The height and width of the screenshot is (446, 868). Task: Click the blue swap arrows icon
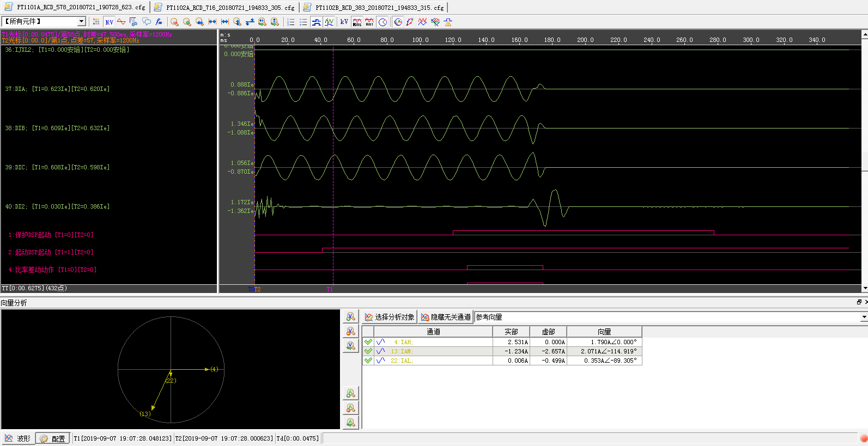tap(250, 22)
